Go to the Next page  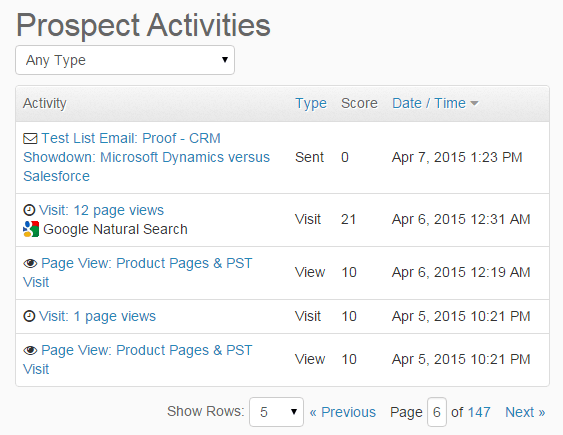[x=525, y=412]
